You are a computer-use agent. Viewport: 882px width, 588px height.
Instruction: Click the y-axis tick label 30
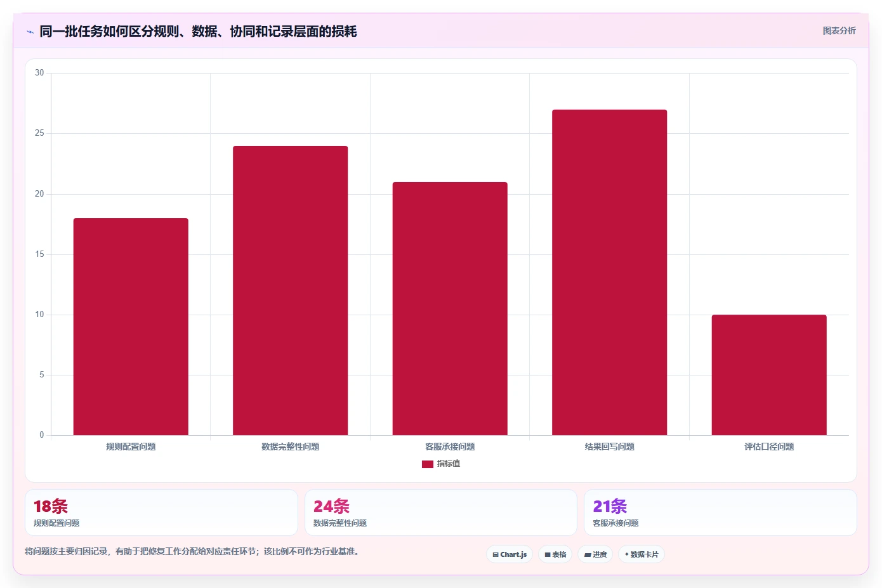click(x=39, y=73)
